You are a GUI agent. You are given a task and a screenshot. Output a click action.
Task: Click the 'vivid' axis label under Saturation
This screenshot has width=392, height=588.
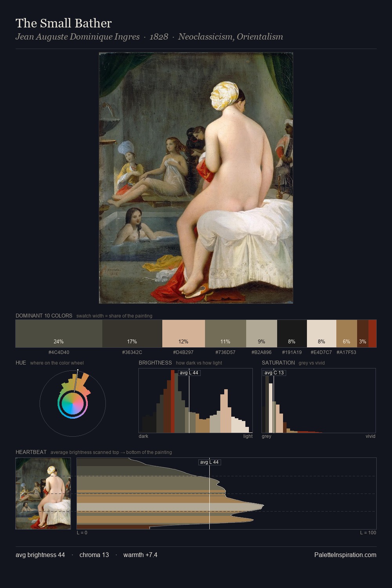pyautogui.click(x=370, y=436)
